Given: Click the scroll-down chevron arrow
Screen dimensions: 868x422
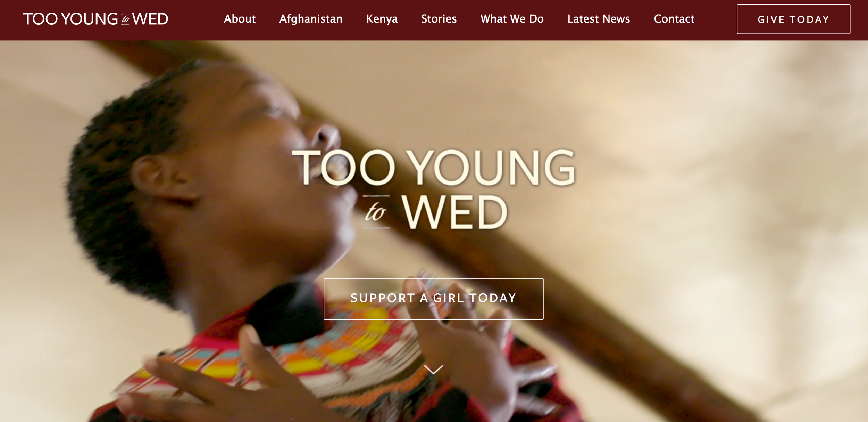Looking at the screenshot, I should (x=434, y=369).
